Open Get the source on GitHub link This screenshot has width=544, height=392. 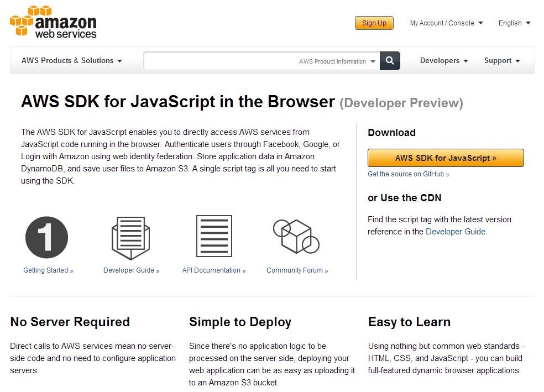tap(409, 174)
